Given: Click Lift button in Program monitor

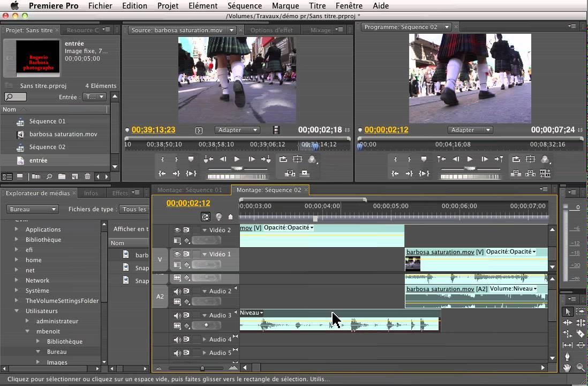Looking at the screenshot, I should [x=516, y=173].
